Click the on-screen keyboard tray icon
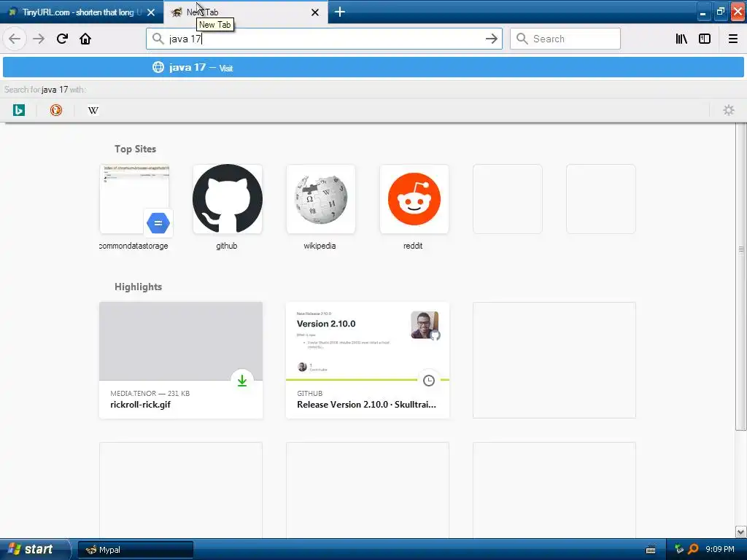The image size is (747, 560). click(x=650, y=550)
